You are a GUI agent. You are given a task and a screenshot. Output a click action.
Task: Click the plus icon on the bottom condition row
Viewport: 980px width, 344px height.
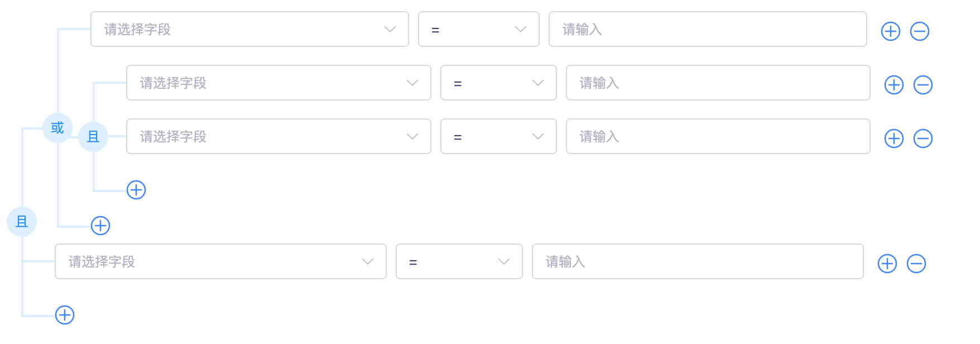(x=887, y=264)
